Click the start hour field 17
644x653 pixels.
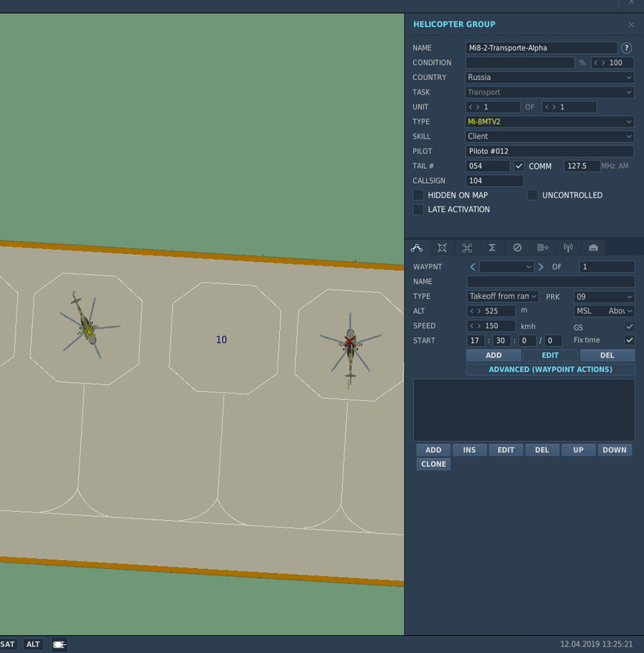click(x=476, y=340)
